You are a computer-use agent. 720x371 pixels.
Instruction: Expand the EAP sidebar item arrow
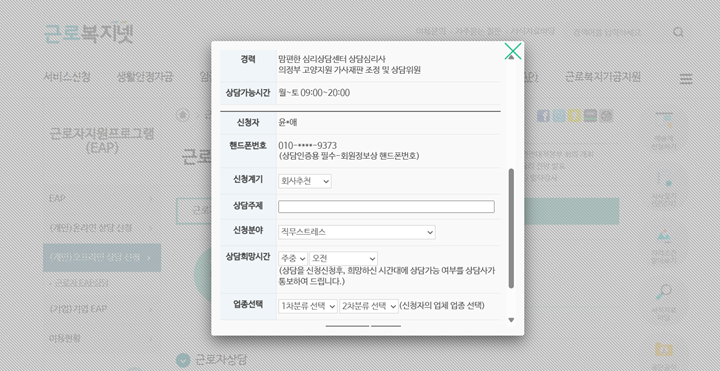pyautogui.click(x=151, y=199)
